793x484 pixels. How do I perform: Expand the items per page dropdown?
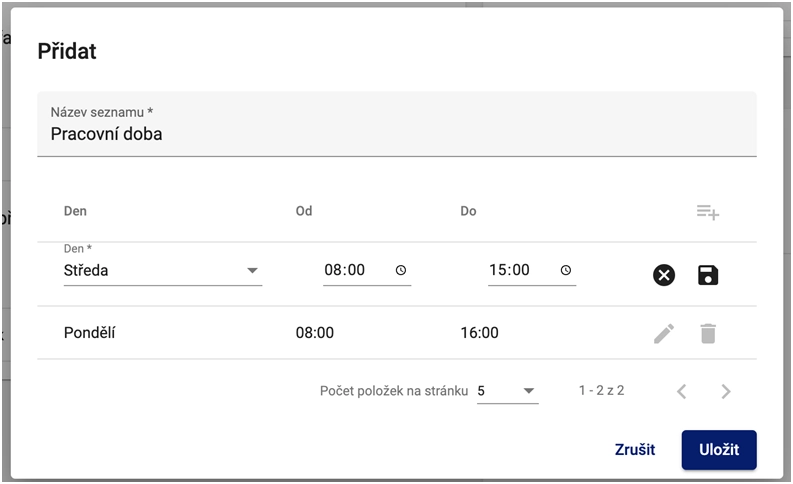(508, 391)
